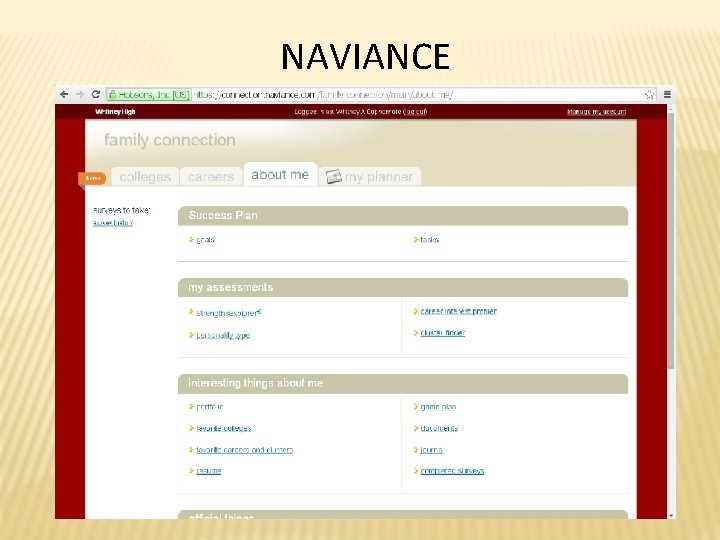Click the Whitney High school name
This screenshot has width=720, height=540.
pyautogui.click(x=115, y=112)
